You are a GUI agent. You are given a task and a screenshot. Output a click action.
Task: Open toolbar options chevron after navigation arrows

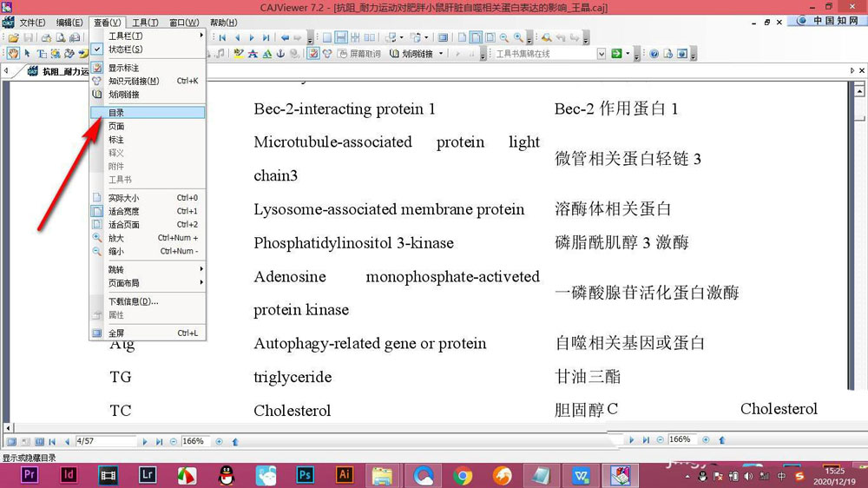pos(310,38)
